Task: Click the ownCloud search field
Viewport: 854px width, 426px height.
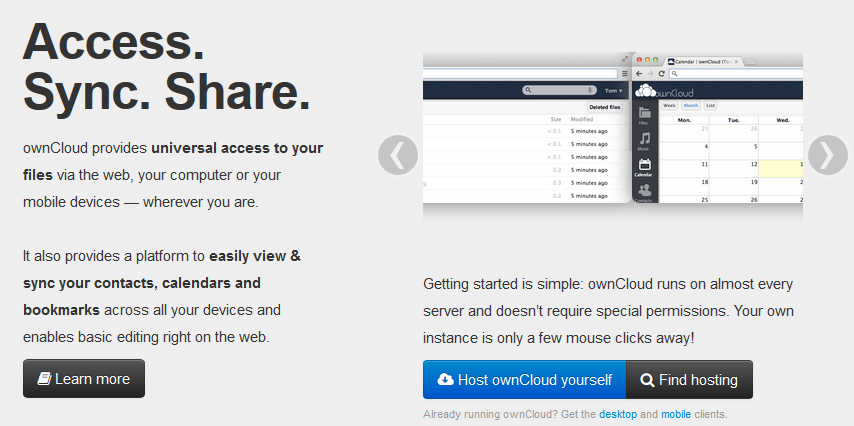Action: click(559, 90)
